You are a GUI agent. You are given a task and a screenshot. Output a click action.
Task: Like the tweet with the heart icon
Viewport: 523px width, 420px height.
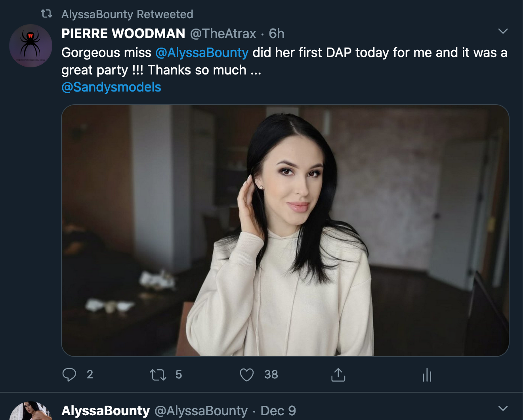(246, 374)
